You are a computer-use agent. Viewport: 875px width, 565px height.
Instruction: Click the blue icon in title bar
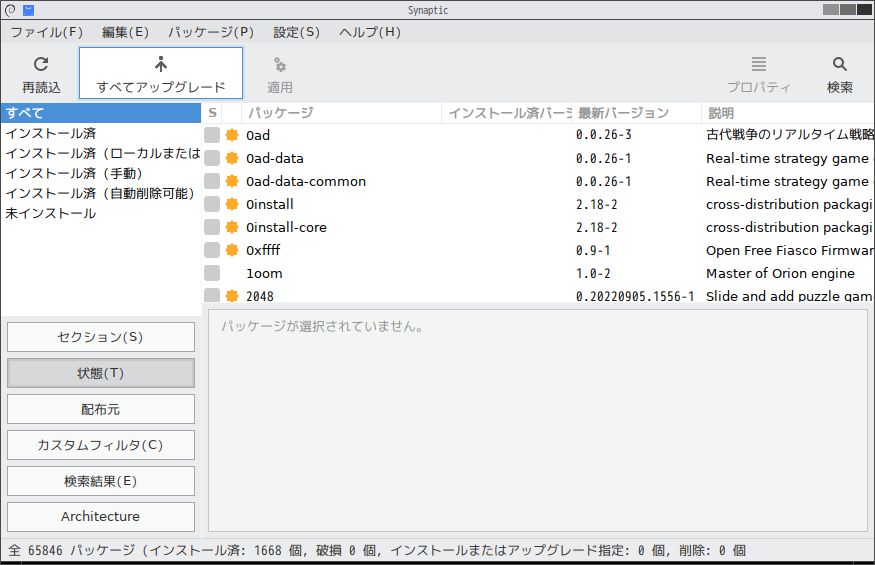[28, 10]
